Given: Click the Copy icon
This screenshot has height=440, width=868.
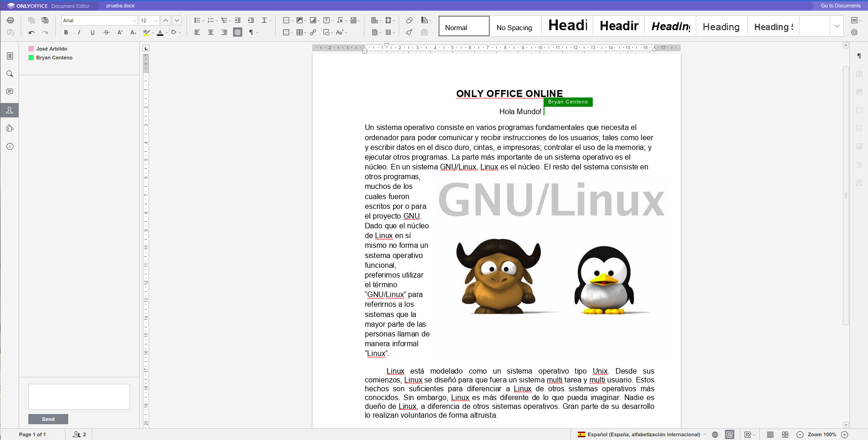Looking at the screenshot, I should 32,20.
